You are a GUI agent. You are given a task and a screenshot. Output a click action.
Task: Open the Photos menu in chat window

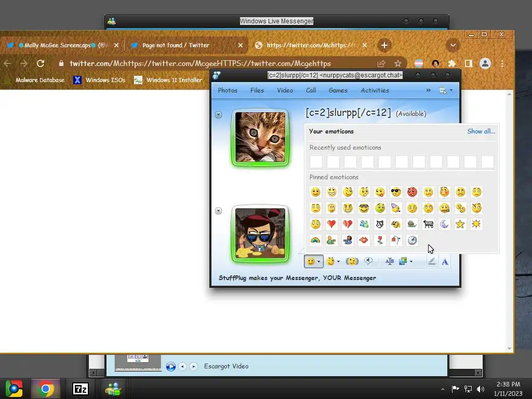click(228, 90)
